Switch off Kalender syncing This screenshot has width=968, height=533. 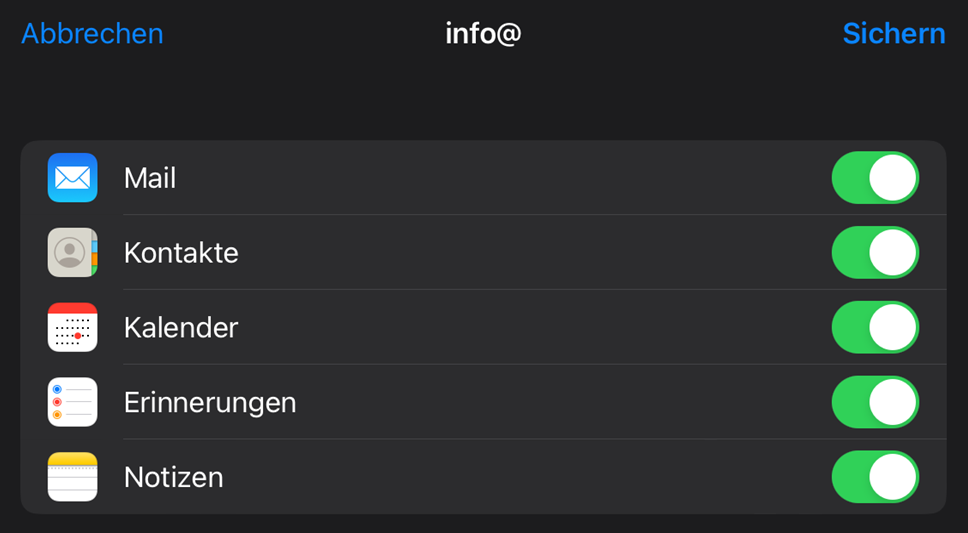coord(875,327)
